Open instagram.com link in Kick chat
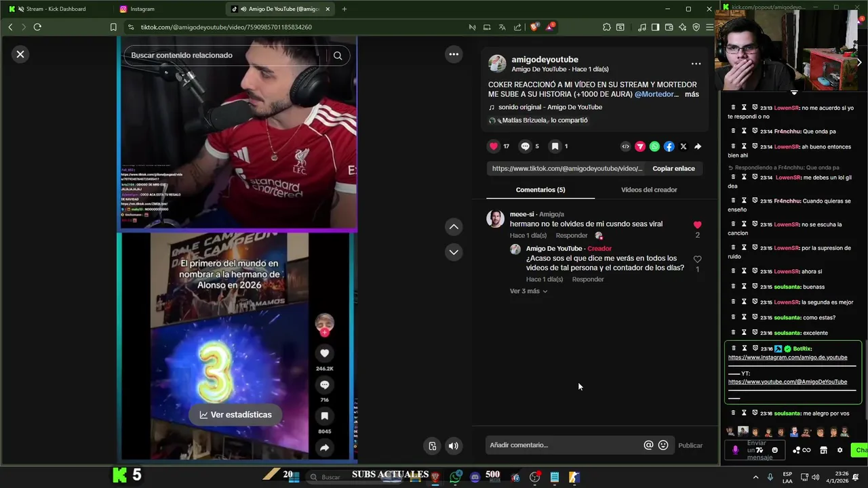The image size is (868, 488). [787, 357]
